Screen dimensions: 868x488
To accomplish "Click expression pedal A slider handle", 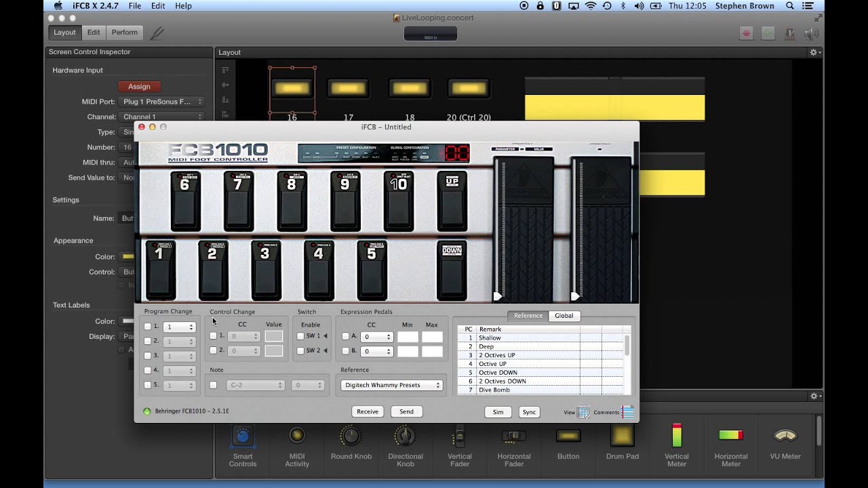I will [497, 296].
